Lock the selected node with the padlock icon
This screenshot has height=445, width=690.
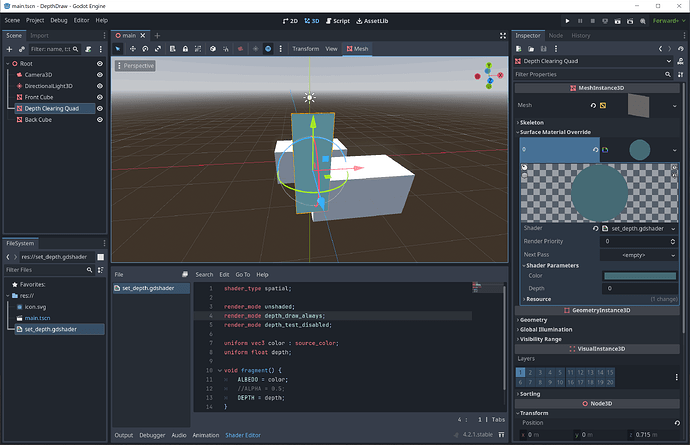pos(185,49)
